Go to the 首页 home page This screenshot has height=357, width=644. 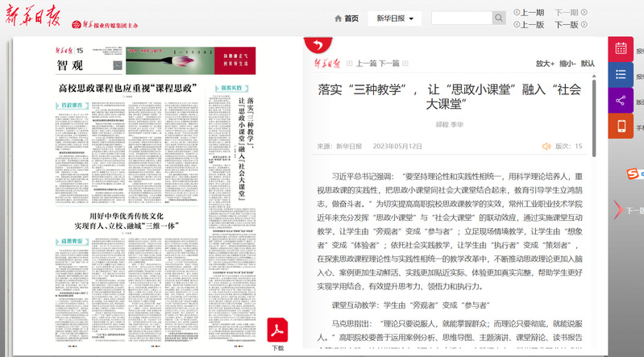(346, 19)
